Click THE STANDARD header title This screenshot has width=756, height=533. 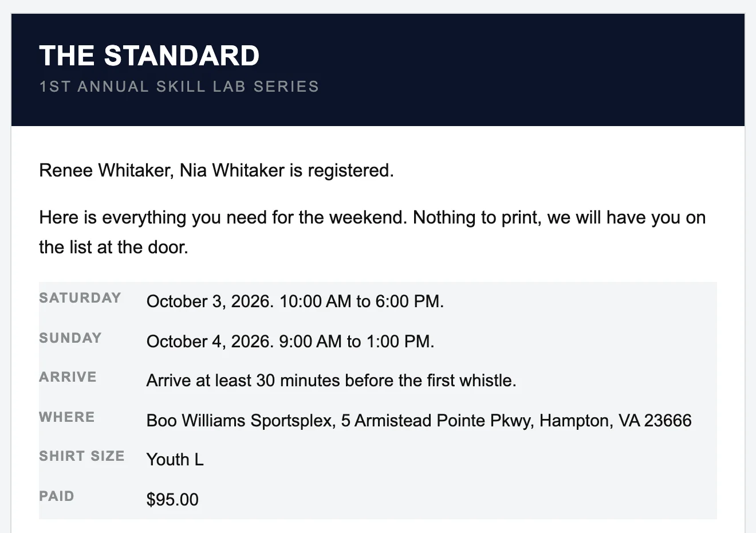pyautogui.click(x=149, y=56)
